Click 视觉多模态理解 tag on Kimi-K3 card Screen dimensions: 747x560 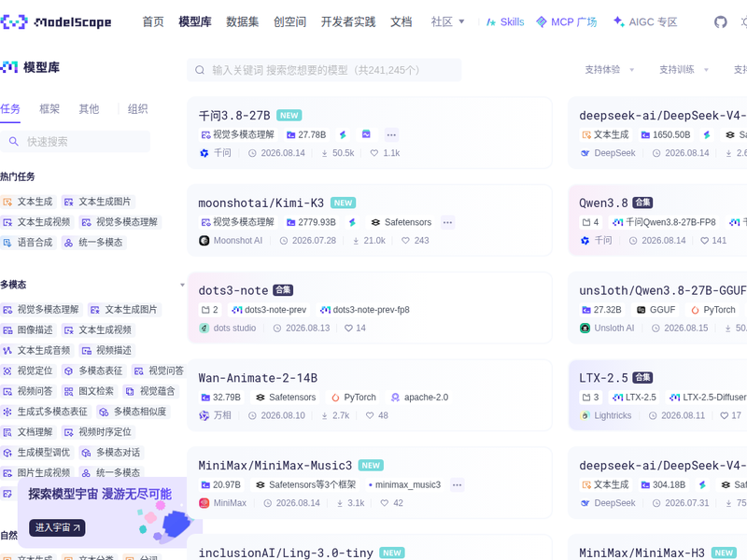click(238, 222)
